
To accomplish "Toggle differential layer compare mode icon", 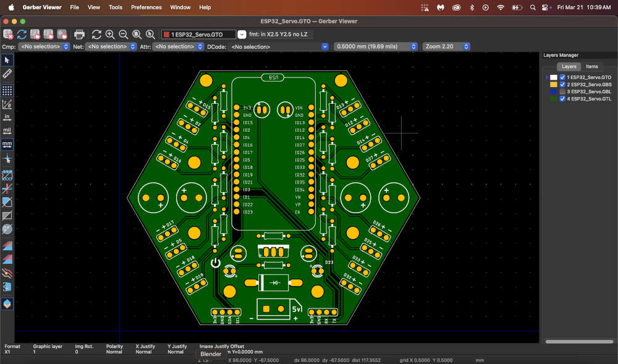I will (x=7, y=246).
